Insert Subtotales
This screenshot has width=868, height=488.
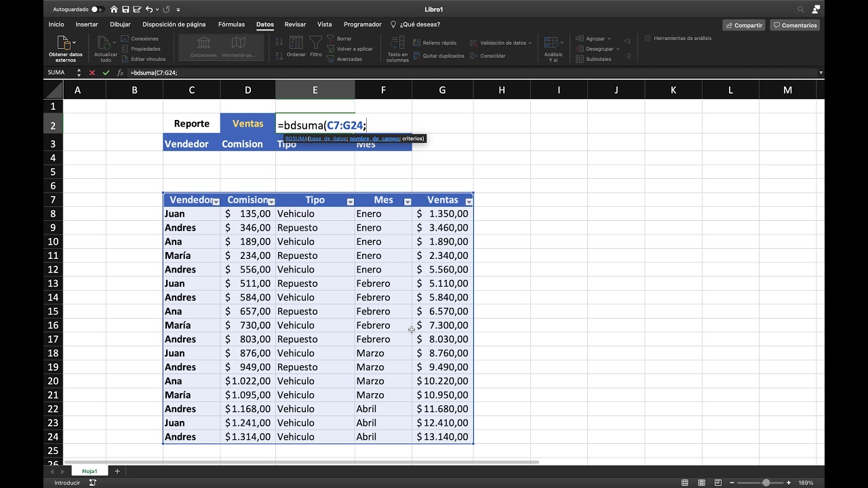click(x=594, y=59)
